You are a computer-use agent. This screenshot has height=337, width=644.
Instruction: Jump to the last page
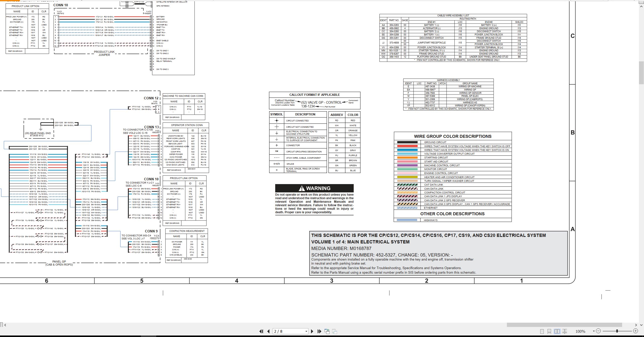pyautogui.click(x=319, y=331)
